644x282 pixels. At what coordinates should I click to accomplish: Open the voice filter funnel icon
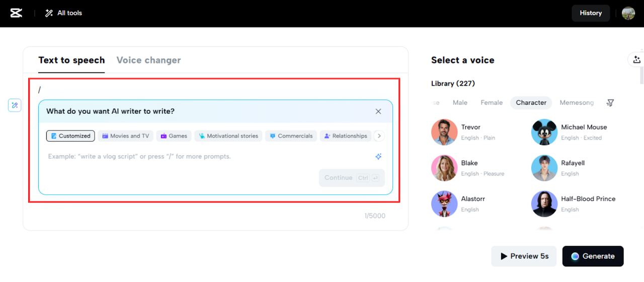[x=610, y=103]
